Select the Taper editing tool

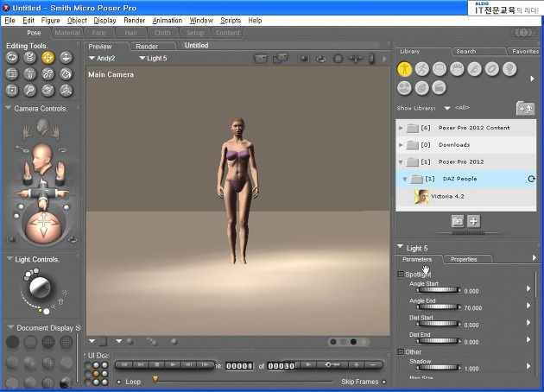(30, 73)
